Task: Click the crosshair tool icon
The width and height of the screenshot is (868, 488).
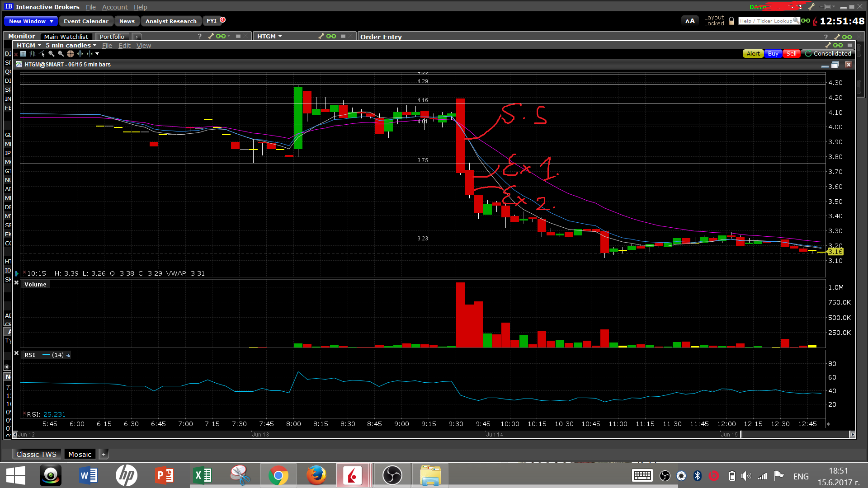Action: (x=71, y=54)
